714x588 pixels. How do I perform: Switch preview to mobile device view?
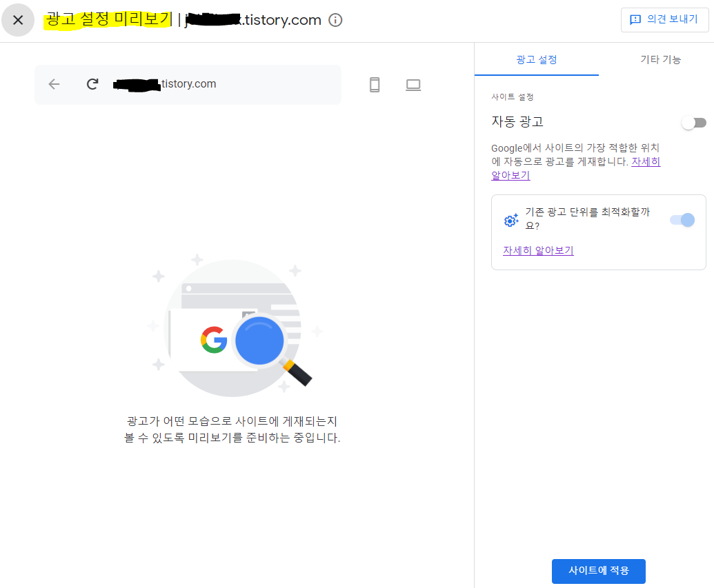point(375,85)
